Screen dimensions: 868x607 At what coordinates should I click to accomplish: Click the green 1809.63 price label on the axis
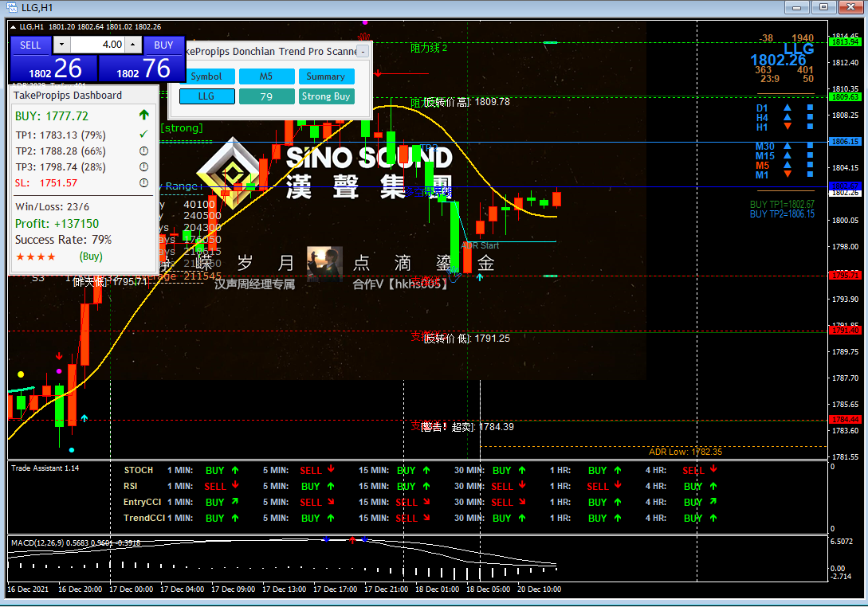pyautogui.click(x=845, y=97)
